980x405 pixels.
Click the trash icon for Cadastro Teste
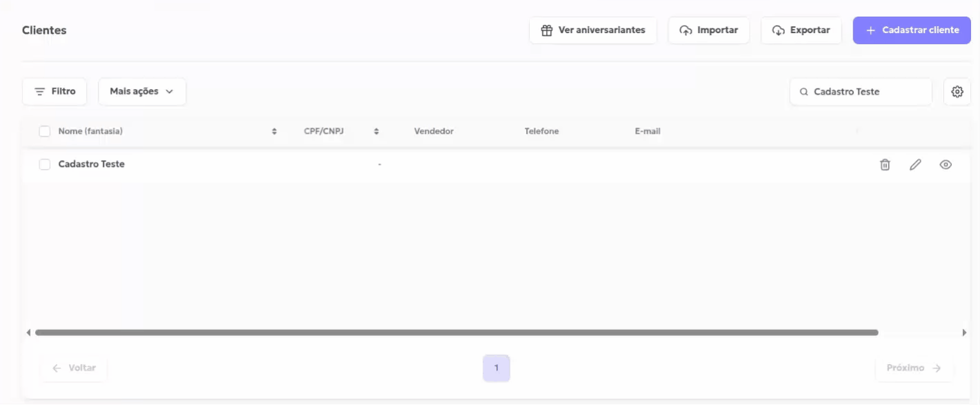[885, 164]
